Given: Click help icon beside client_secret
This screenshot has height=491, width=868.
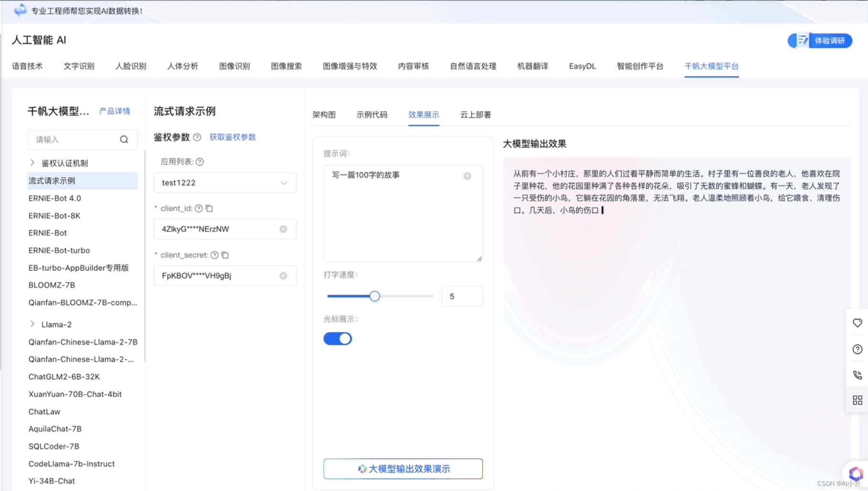Looking at the screenshot, I should pyautogui.click(x=214, y=255).
